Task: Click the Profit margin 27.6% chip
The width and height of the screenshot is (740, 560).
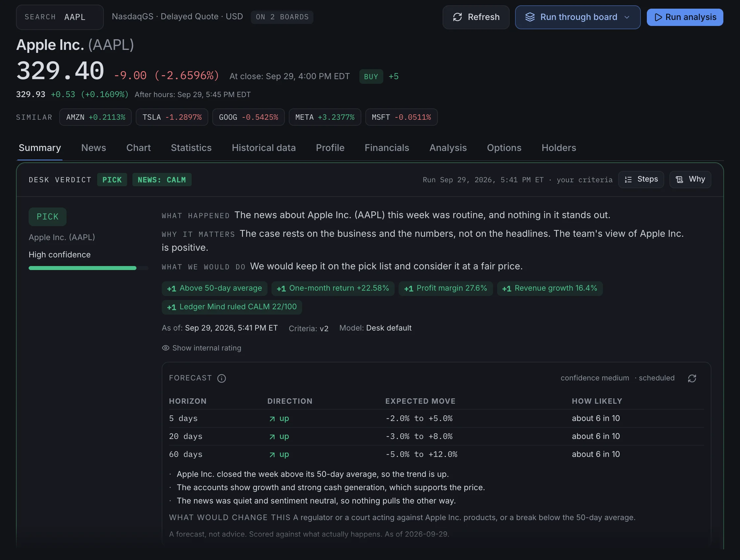Action: 446,289
